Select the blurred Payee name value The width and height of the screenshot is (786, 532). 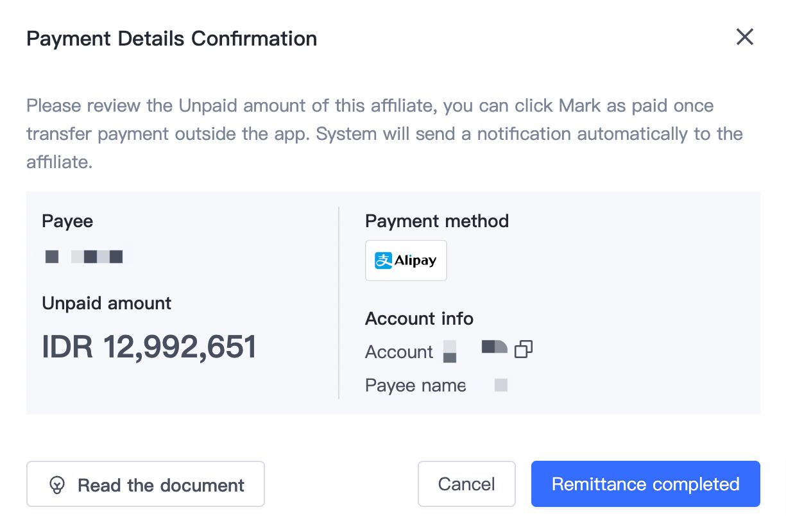click(501, 385)
